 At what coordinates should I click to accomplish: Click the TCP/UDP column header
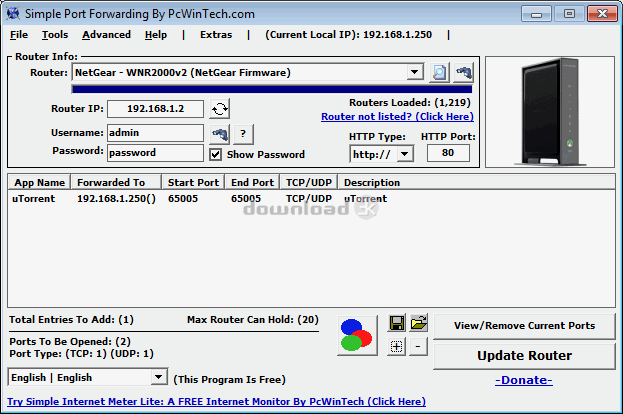(309, 182)
